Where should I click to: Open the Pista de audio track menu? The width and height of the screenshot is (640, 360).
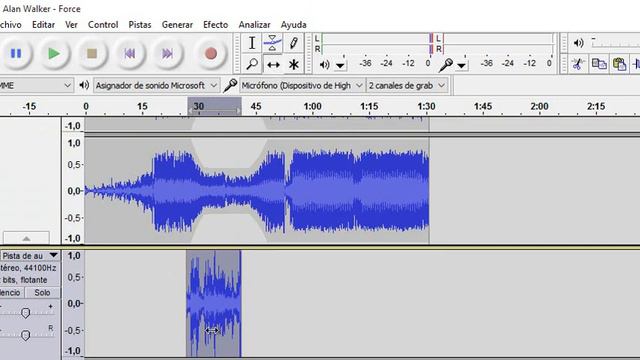pos(30,256)
